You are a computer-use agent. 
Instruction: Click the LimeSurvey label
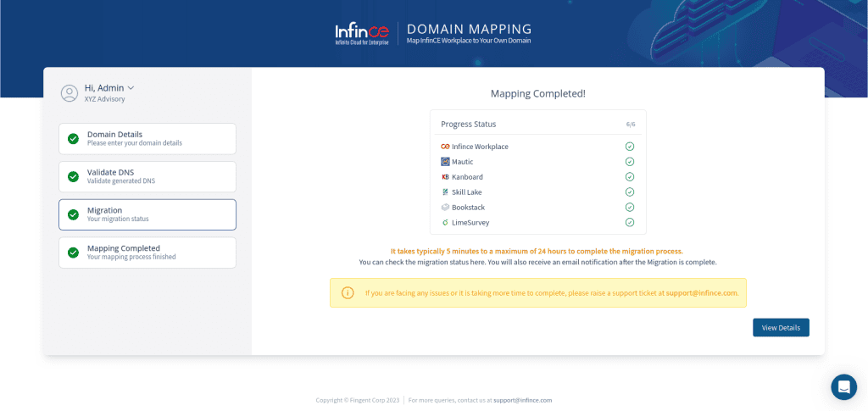(x=470, y=222)
